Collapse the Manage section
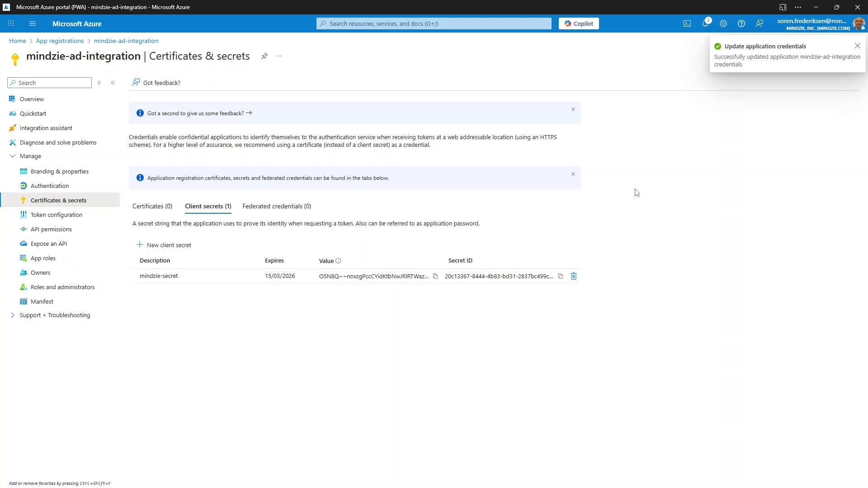868x488 pixels. pyautogui.click(x=13, y=156)
